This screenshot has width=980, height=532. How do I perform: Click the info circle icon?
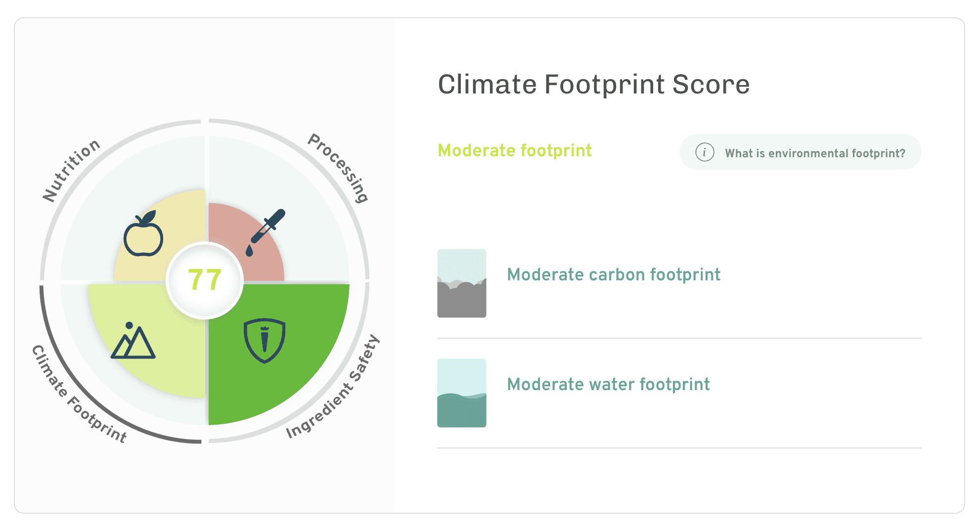point(705,152)
